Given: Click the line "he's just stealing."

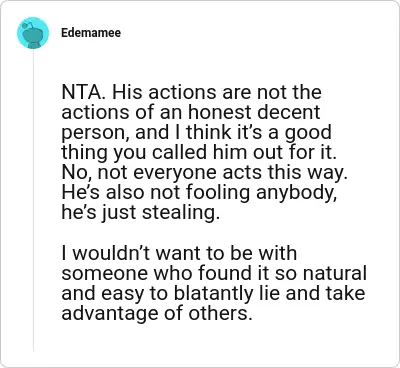Looking at the screenshot, I should click(141, 213).
